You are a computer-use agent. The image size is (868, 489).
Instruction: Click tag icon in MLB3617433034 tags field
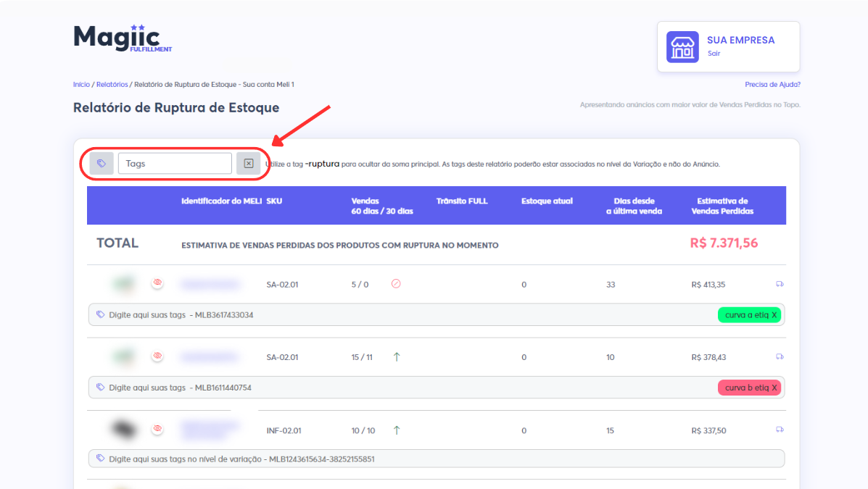pos(100,314)
